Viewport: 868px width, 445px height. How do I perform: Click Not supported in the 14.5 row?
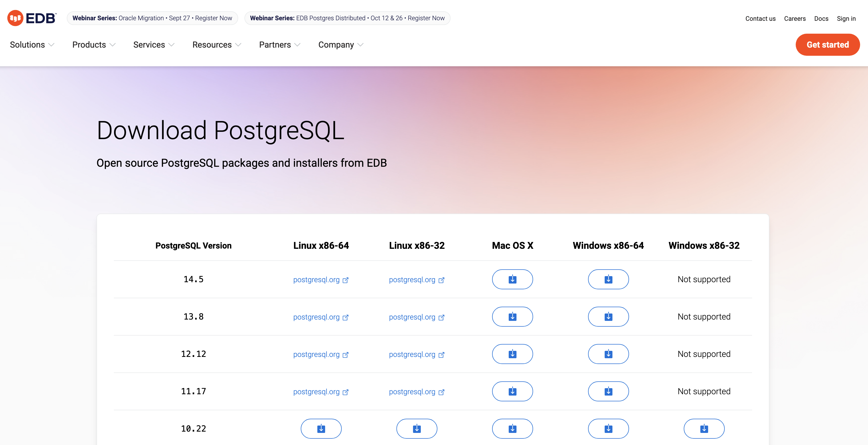(x=704, y=280)
